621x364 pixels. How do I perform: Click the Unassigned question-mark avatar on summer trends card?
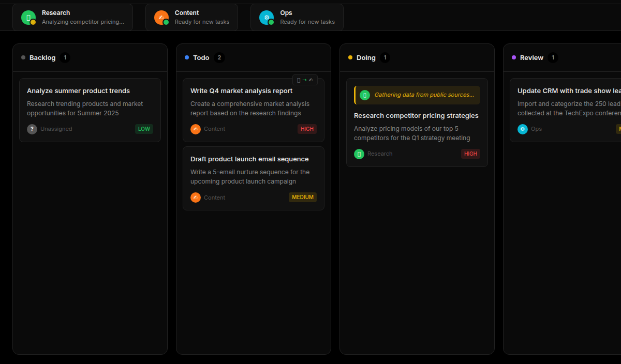tap(31, 129)
